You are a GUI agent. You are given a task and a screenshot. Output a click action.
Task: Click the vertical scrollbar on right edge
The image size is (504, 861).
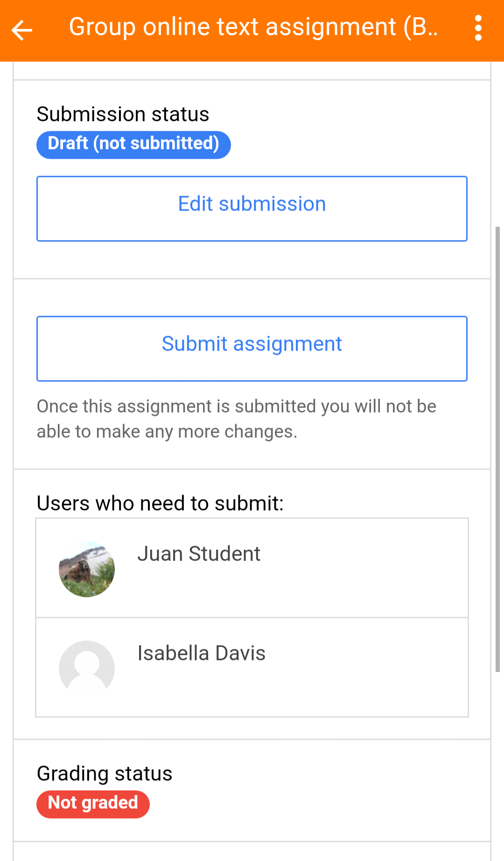coord(497,448)
